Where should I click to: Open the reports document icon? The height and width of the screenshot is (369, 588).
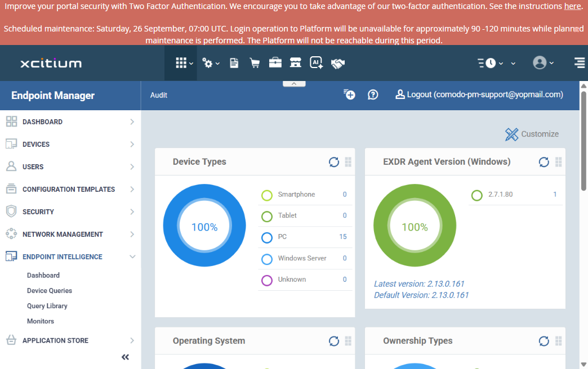(234, 63)
